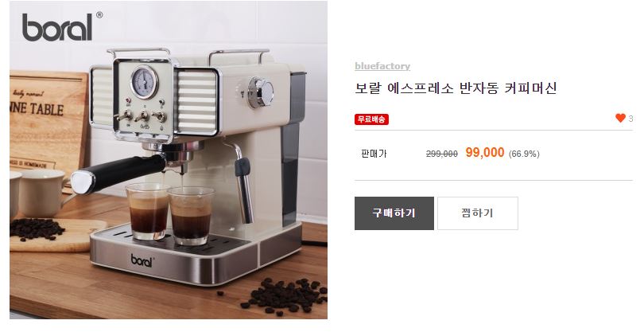The image size is (644, 336).
Task: Click the like count number 3
Action: [630, 119]
